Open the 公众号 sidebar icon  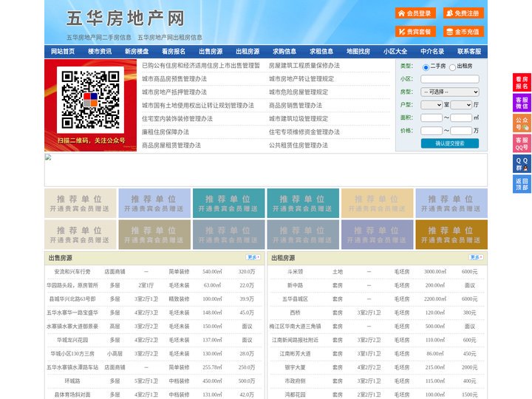(522, 123)
